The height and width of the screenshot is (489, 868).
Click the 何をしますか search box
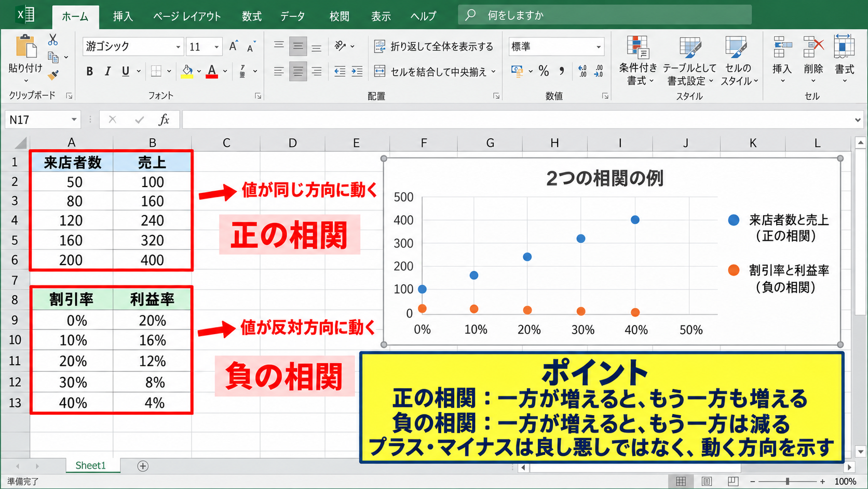click(605, 15)
